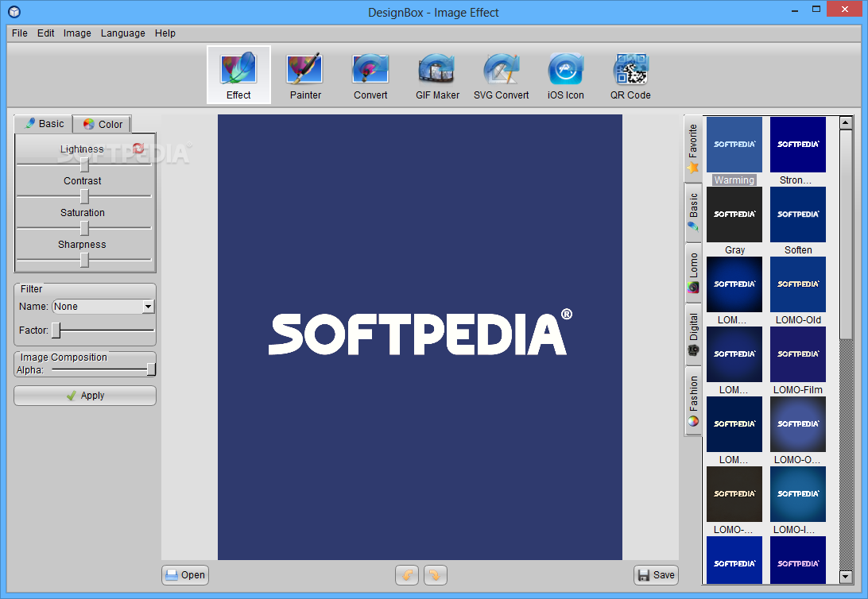Select the LOMO-Old effect thumbnail
This screenshot has height=599, width=868.
[x=798, y=284]
